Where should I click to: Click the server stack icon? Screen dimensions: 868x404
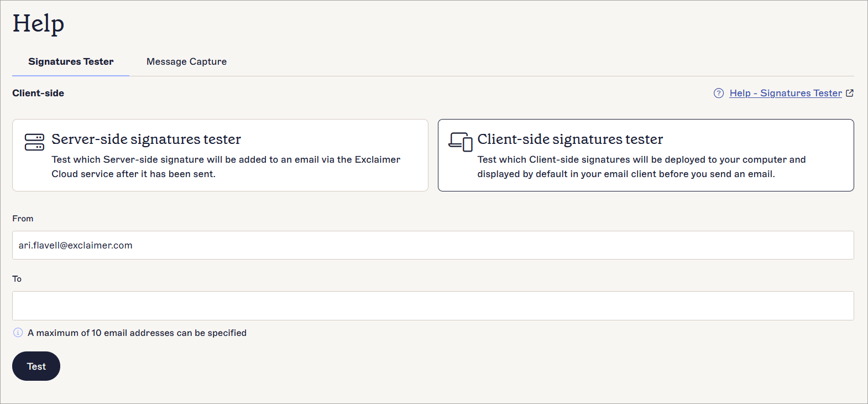point(34,142)
